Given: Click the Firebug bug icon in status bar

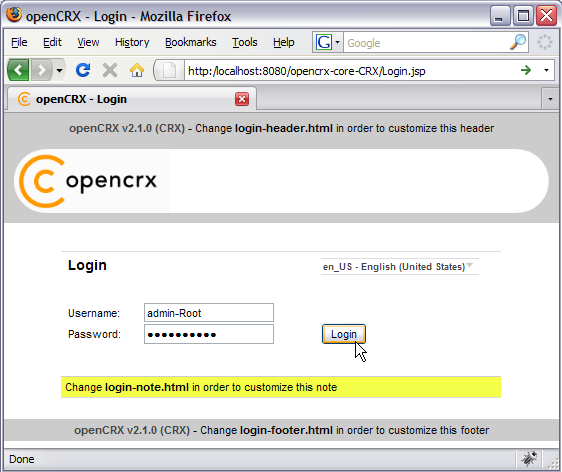Looking at the screenshot, I should coord(529,458).
